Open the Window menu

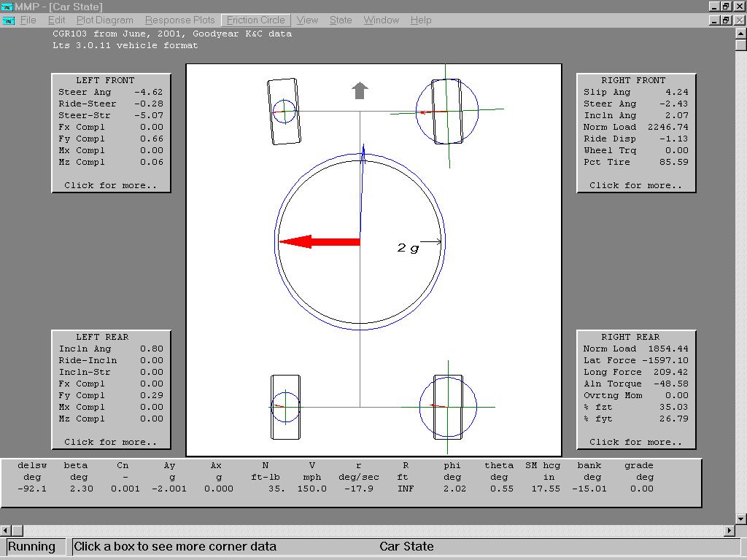[x=381, y=20]
